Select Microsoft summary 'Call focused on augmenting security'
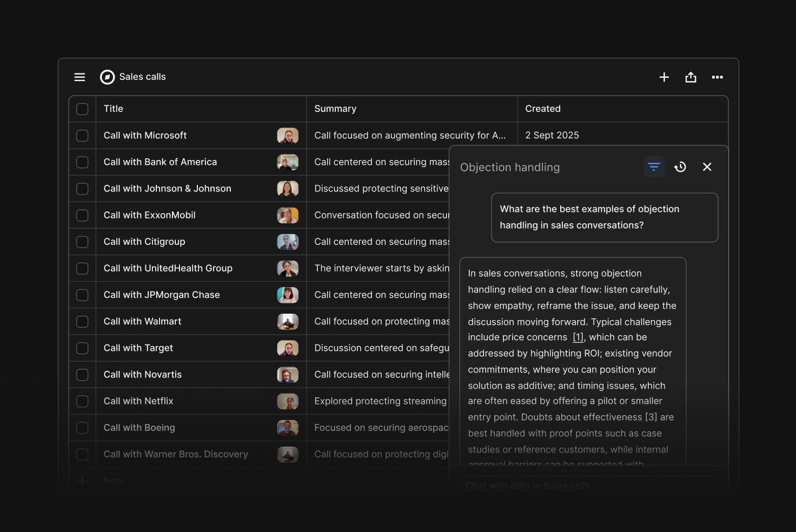Viewport: 796px width, 532px height. pyautogui.click(x=410, y=136)
